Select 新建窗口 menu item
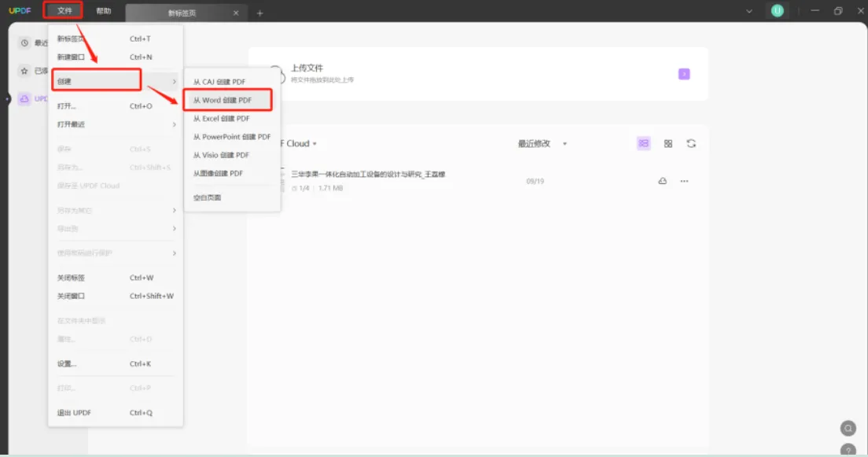The image size is (868, 457). tap(115, 57)
